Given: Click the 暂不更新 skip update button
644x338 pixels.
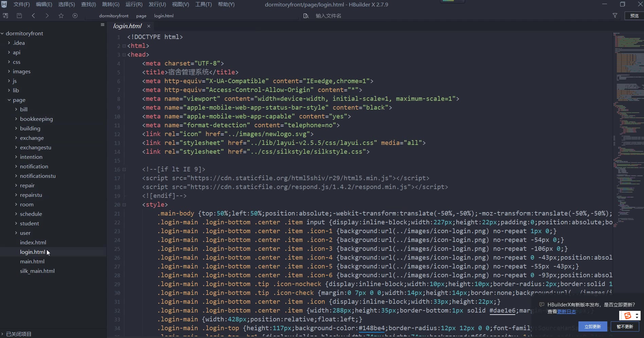Looking at the screenshot, I should (x=625, y=326).
